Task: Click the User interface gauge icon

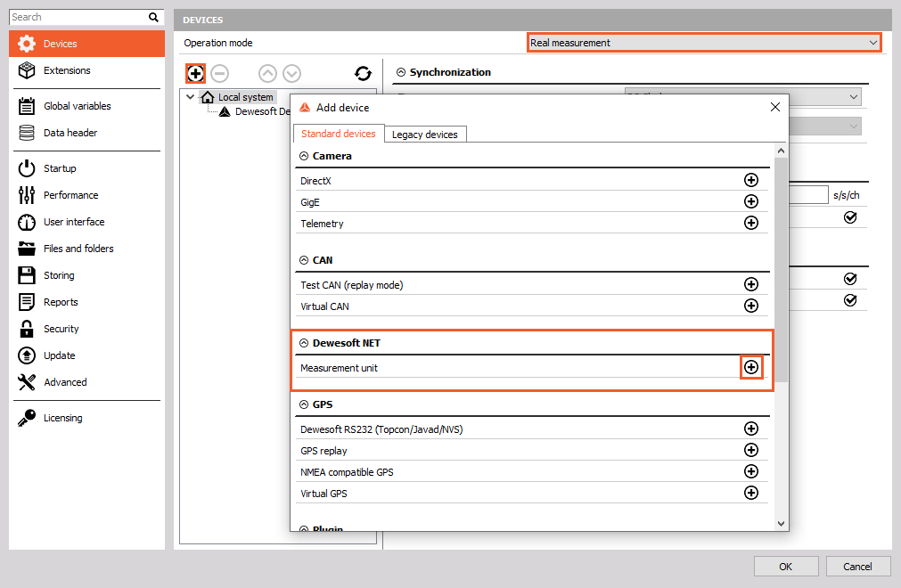Action: pos(27,222)
